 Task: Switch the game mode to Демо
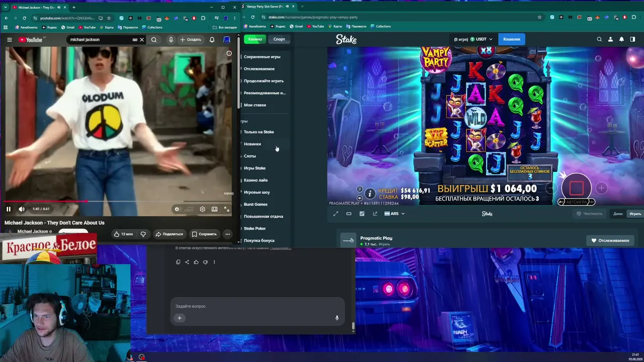(x=618, y=214)
